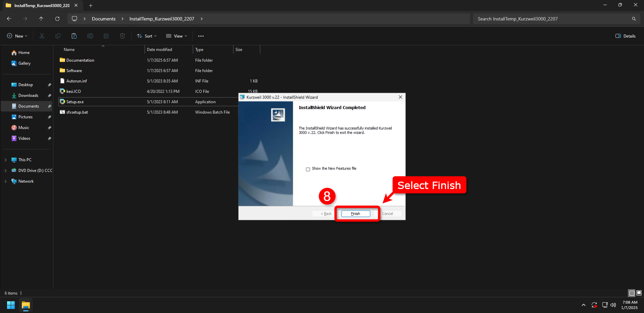Click the Paste toolbar icon
Screen dimensions: 644x313
coord(74,36)
